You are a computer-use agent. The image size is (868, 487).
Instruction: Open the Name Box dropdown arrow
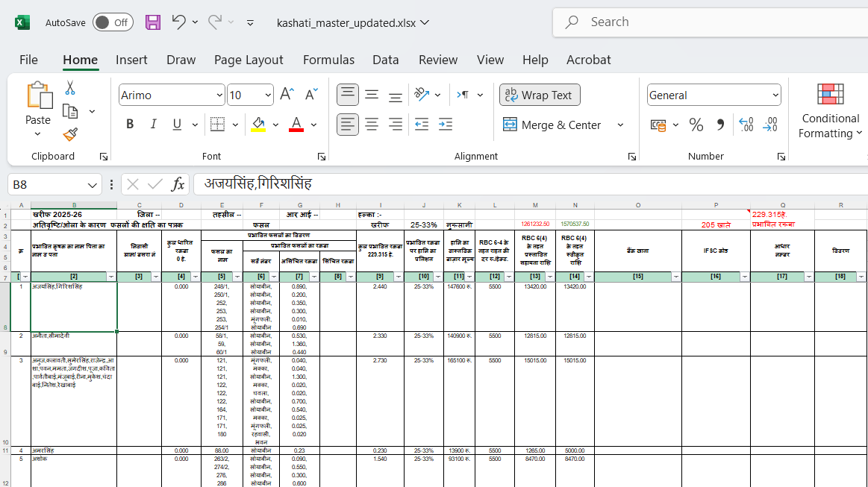93,185
